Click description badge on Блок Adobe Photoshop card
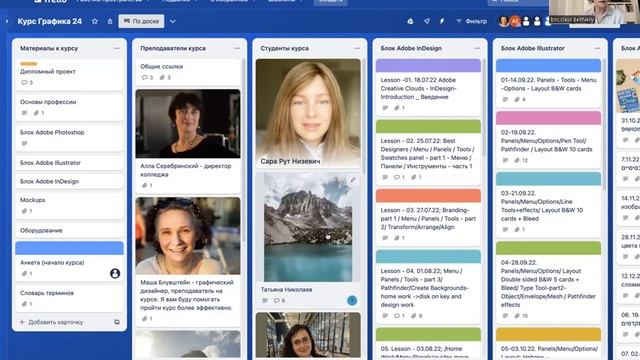Viewport: 640px width, 360px height. [24, 144]
